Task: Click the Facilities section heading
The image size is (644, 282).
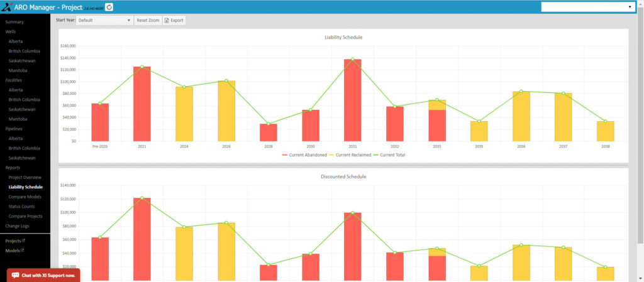Action: coord(14,80)
